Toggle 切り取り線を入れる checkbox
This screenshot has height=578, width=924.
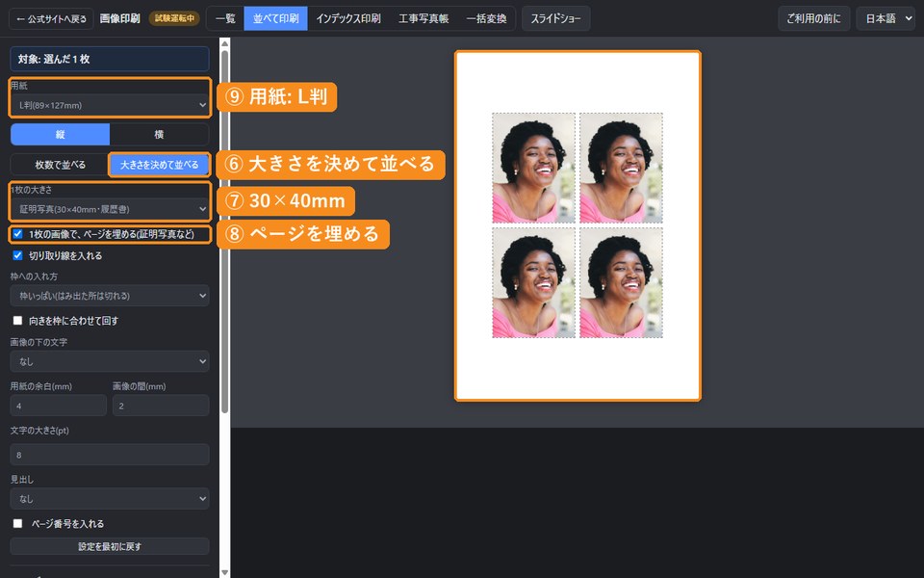click(x=17, y=255)
